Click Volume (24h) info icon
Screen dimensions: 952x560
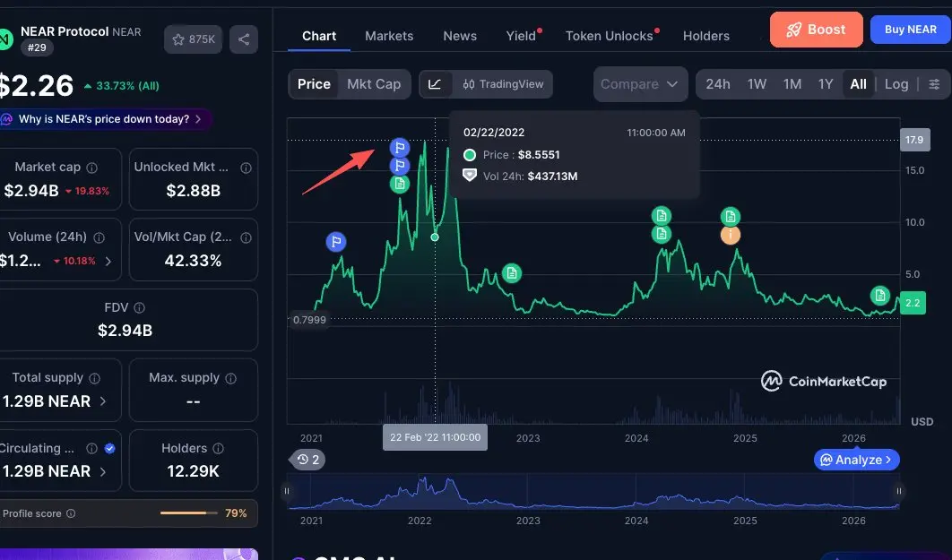click(x=99, y=237)
